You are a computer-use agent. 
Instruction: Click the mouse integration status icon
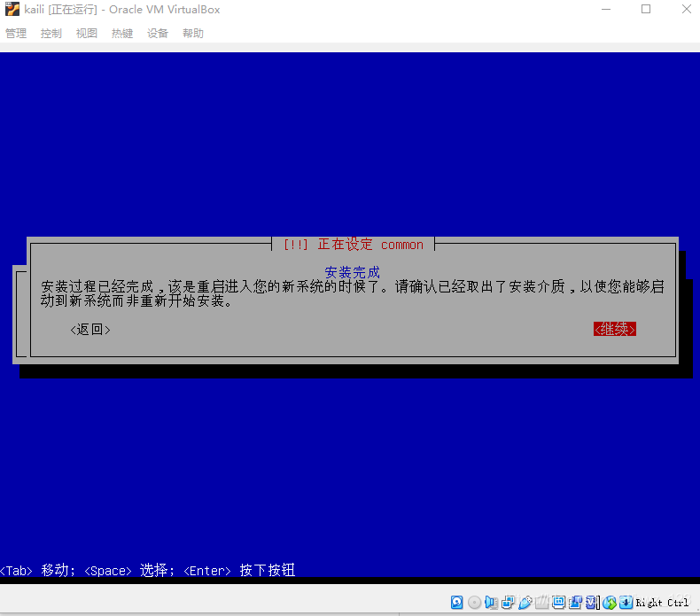(x=610, y=603)
